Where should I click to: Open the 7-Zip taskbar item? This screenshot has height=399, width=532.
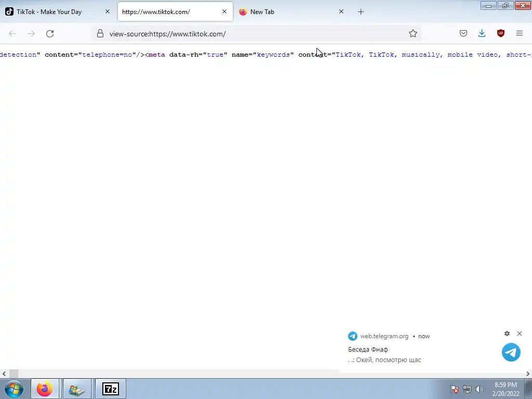click(111, 389)
